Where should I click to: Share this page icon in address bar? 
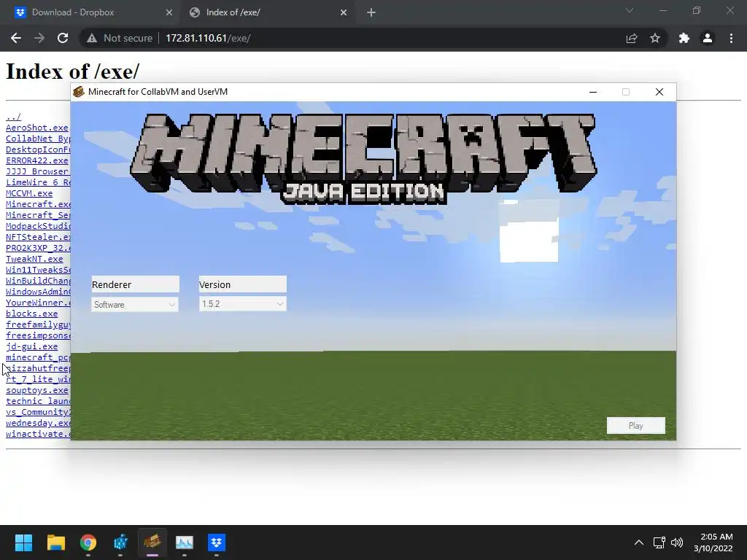[x=632, y=39]
